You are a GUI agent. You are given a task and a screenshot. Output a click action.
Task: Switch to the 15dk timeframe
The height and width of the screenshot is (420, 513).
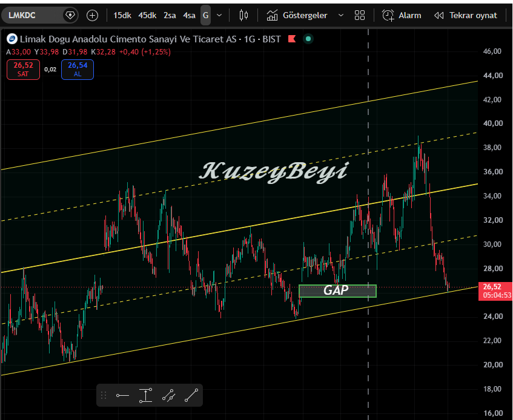point(122,15)
